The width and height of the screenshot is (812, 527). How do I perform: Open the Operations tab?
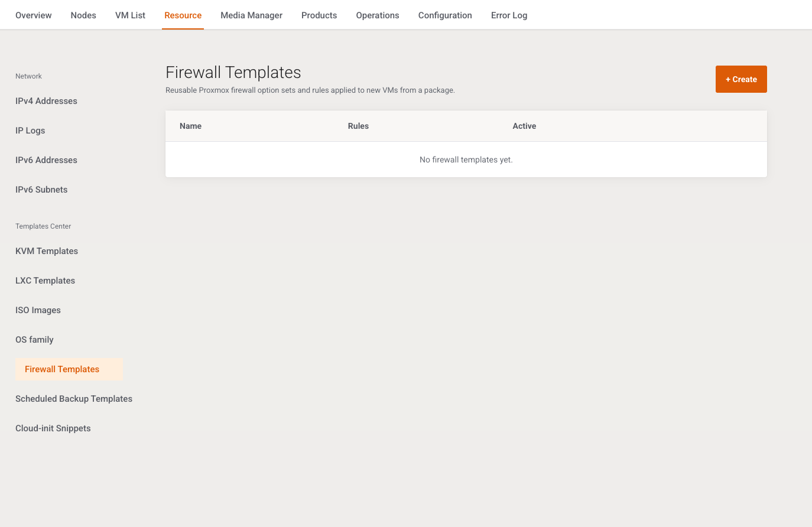point(378,15)
